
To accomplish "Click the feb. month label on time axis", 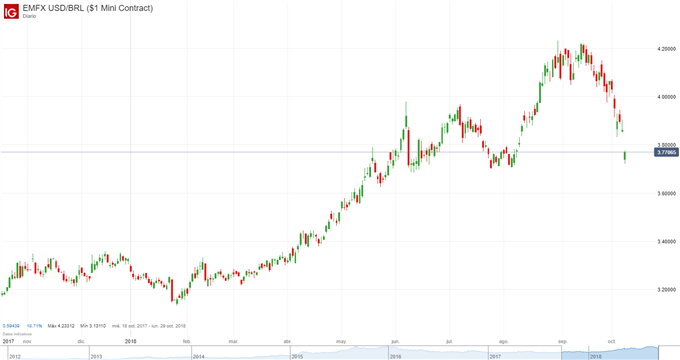I will coord(187,342).
